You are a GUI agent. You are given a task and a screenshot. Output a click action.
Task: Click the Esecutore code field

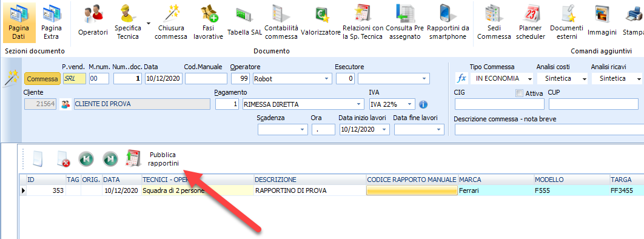(x=346, y=78)
